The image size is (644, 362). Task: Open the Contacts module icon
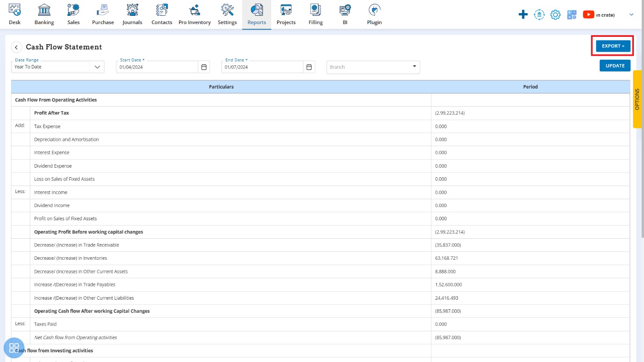(x=162, y=10)
